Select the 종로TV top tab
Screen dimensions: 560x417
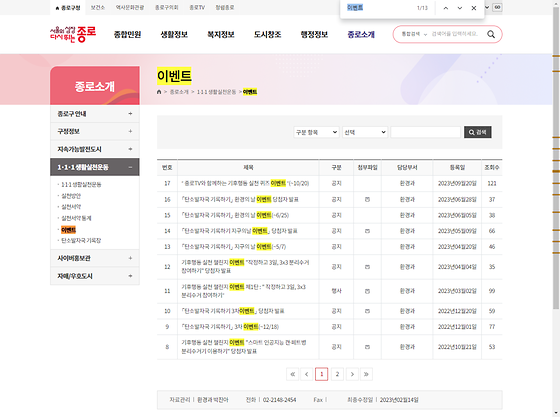coord(197,7)
